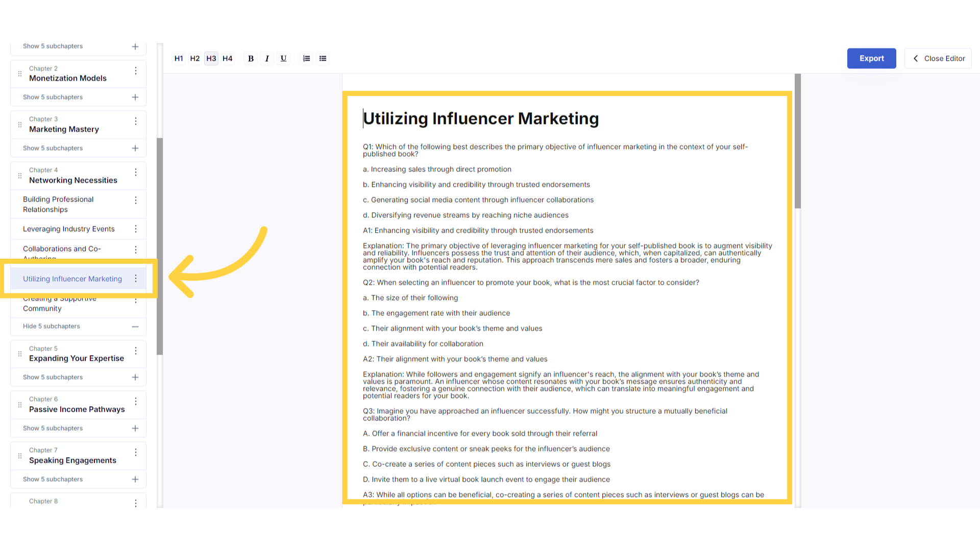Click the Export button
Screen dimensions: 980x551
click(x=871, y=58)
